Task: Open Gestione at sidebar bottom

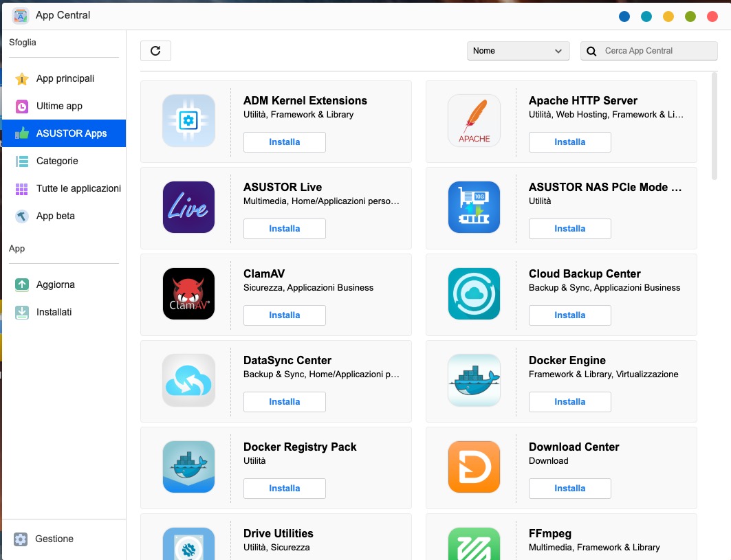Action: pos(64,539)
